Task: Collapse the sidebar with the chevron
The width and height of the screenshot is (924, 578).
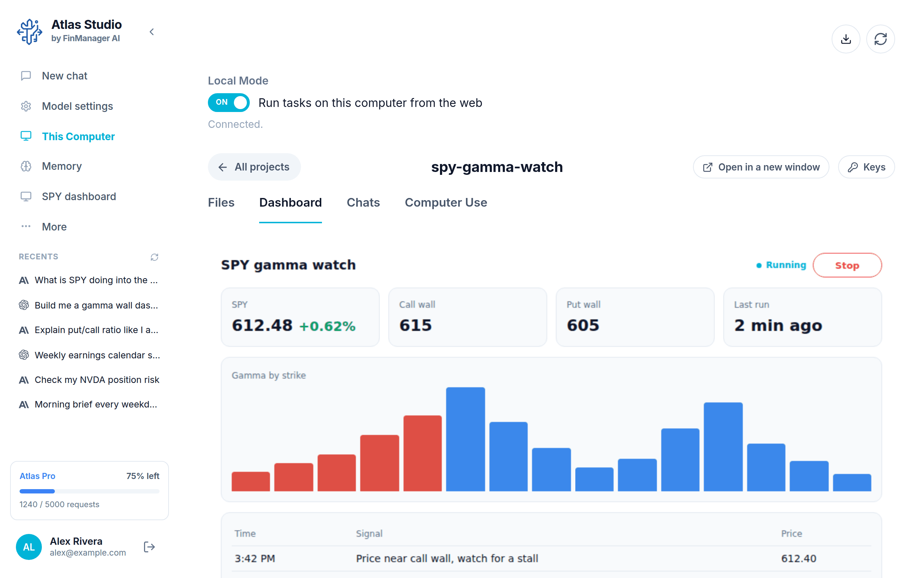Action: click(152, 32)
